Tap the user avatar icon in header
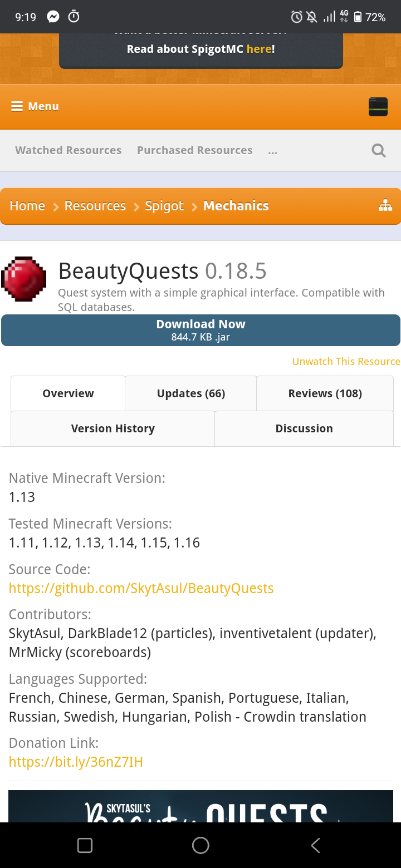The image size is (401, 868). coord(378,107)
